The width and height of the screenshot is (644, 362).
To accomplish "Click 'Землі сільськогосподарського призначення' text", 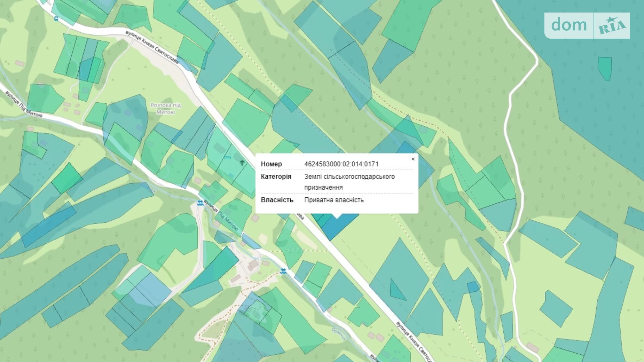I will coord(349,182).
